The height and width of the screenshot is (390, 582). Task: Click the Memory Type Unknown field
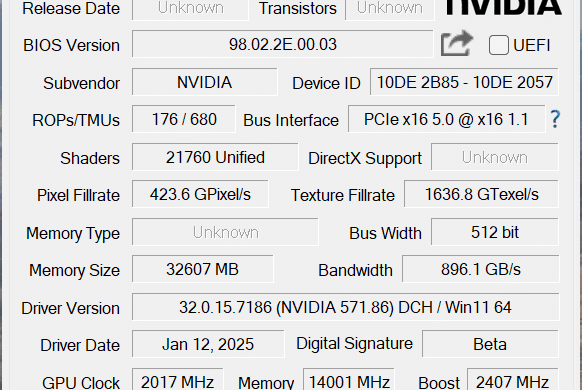tap(225, 232)
